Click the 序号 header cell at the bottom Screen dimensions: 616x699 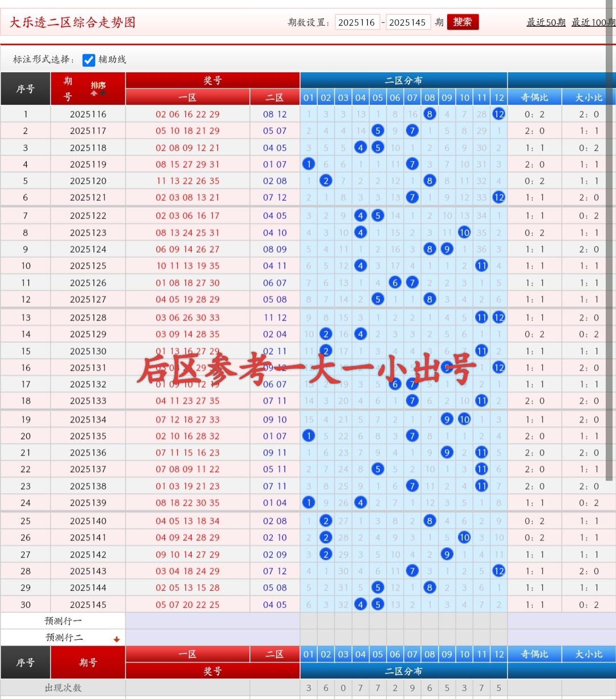(25, 663)
